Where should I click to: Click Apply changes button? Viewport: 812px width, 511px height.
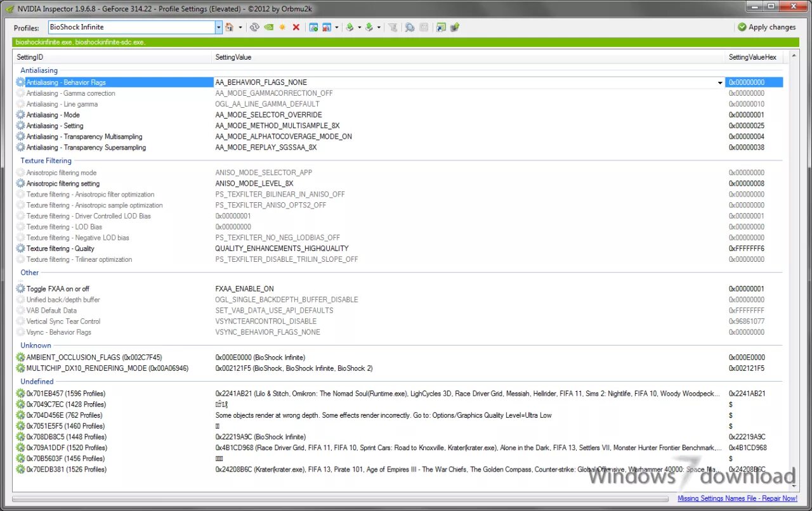point(766,27)
